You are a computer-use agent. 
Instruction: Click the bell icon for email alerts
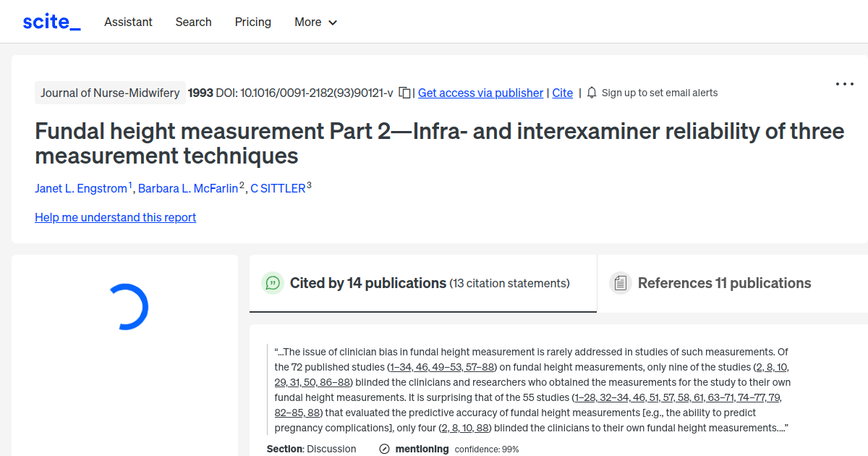(591, 93)
